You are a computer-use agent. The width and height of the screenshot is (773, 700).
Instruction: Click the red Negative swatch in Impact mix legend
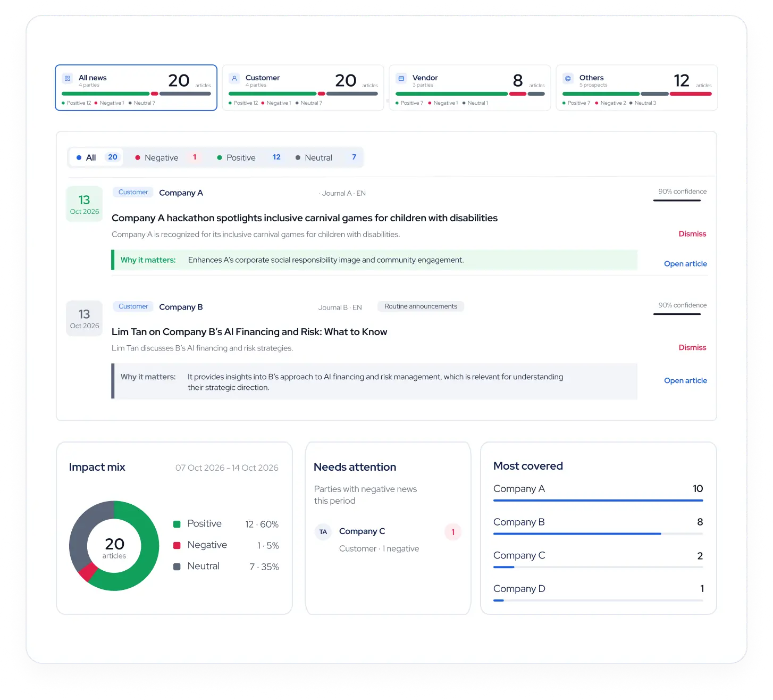[x=177, y=546]
